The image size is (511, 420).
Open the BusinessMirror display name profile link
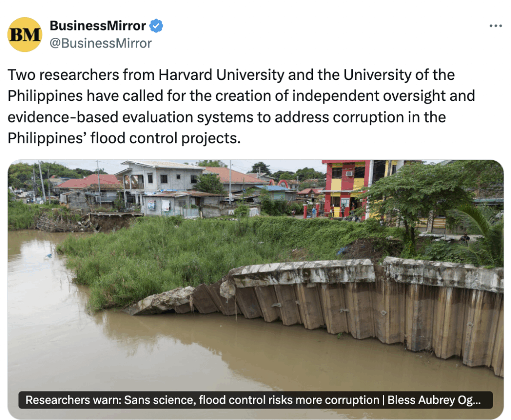(98, 25)
